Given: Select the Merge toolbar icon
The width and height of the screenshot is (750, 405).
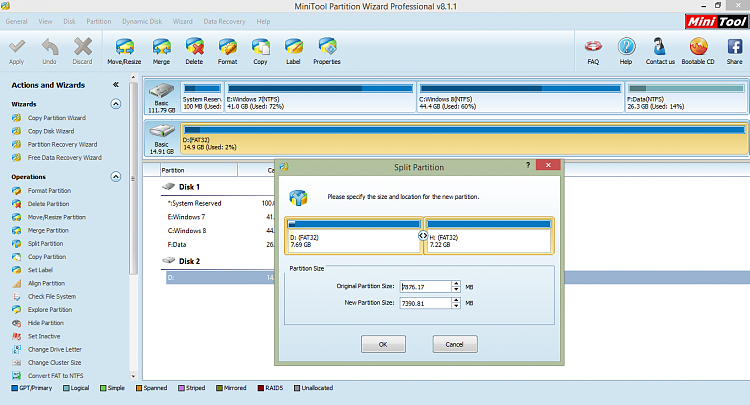Looking at the screenshot, I should point(162,47).
